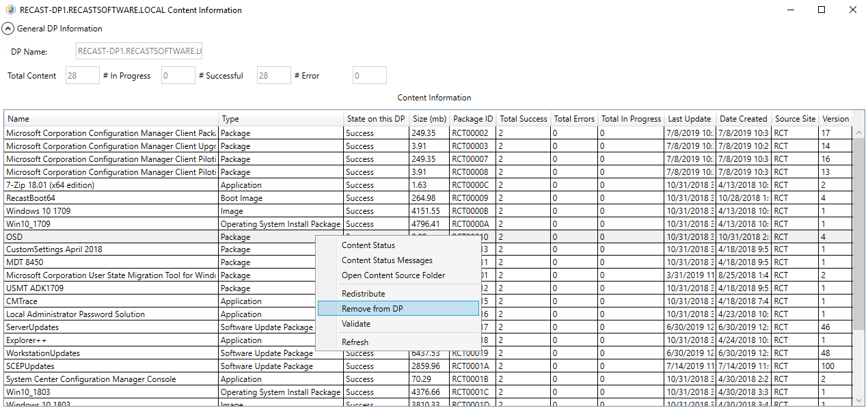Choose Validate from context menu
Viewport: 868px width, 410px height.
click(398, 324)
